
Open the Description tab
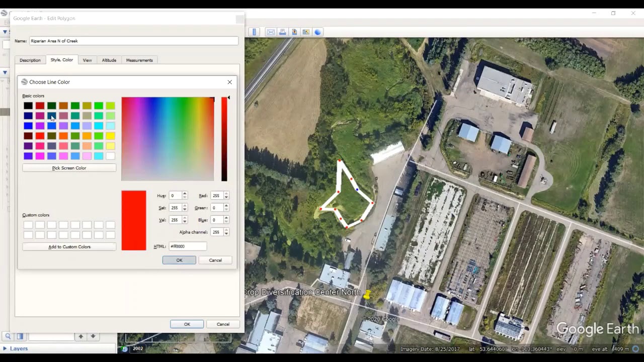30,60
